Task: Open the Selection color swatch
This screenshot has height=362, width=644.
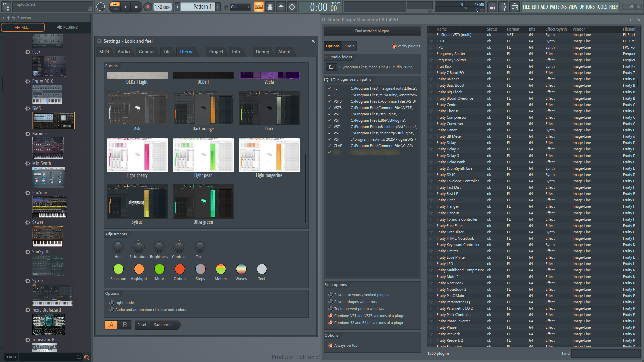Action: [x=118, y=269]
